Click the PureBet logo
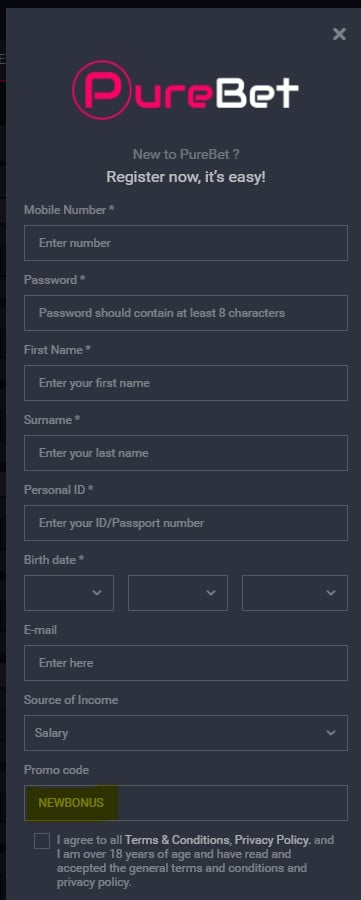361x900 pixels. pyautogui.click(x=185, y=90)
